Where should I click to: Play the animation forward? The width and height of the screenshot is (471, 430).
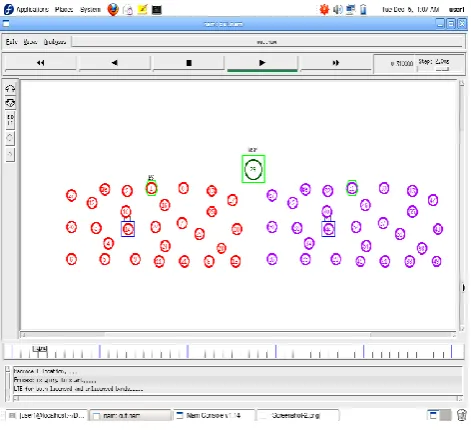point(262,63)
